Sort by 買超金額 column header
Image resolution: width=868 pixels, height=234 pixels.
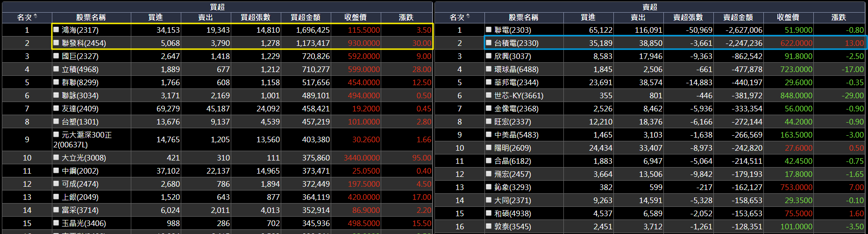click(x=306, y=17)
